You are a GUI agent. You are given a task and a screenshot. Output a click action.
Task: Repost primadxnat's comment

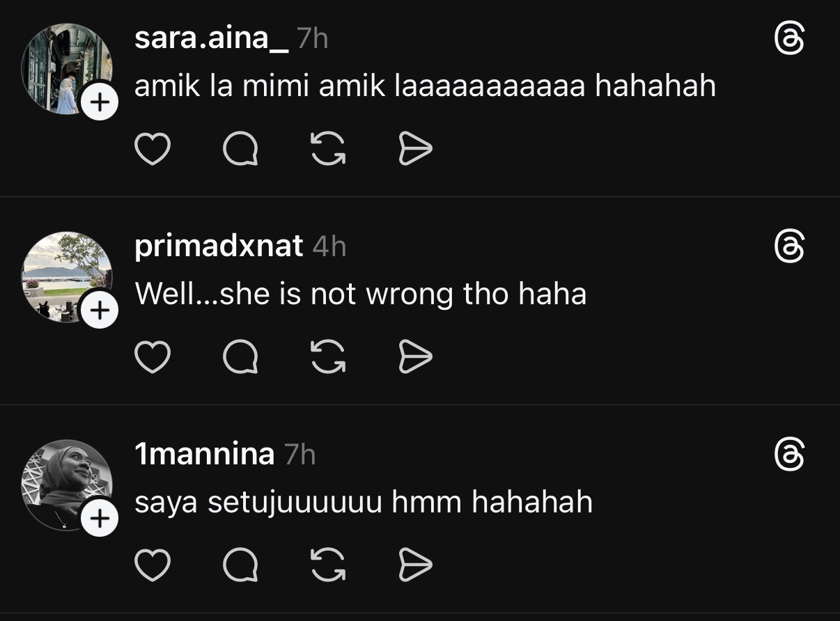[x=328, y=357]
